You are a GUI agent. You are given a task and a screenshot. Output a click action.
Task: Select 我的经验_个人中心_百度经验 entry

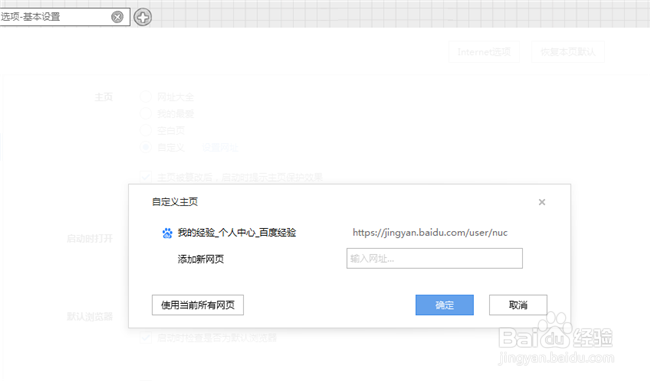pos(237,233)
